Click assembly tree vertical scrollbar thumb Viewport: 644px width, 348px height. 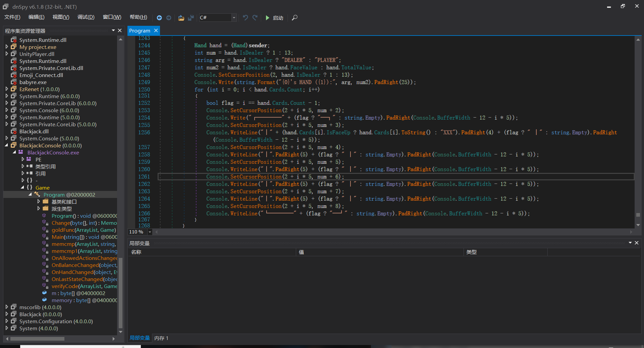point(121,293)
